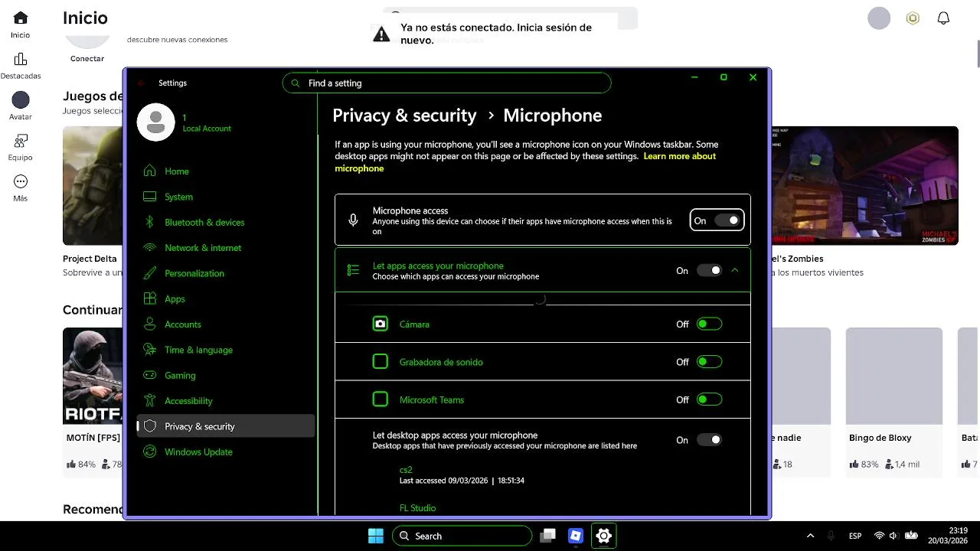980x551 pixels.
Task: Open Learn more about microphone link
Action: pyautogui.click(x=679, y=156)
